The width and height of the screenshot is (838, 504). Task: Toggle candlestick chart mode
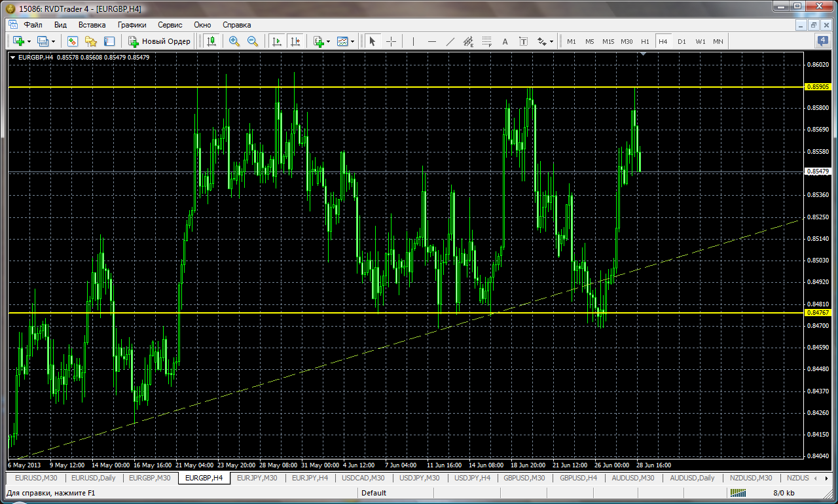(211, 41)
